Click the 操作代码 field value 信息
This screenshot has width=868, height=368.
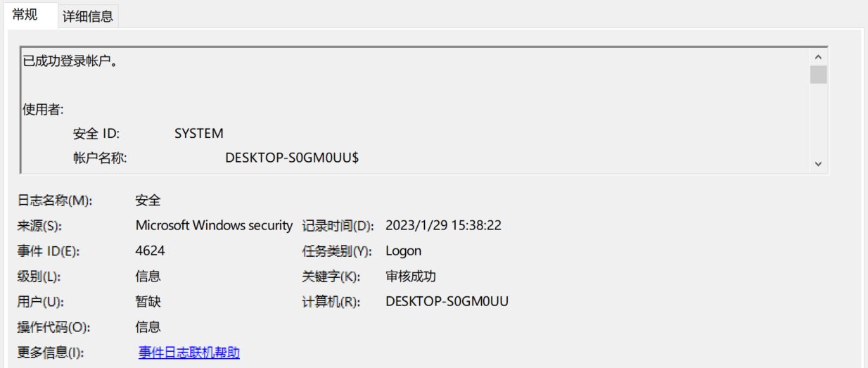point(148,327)
